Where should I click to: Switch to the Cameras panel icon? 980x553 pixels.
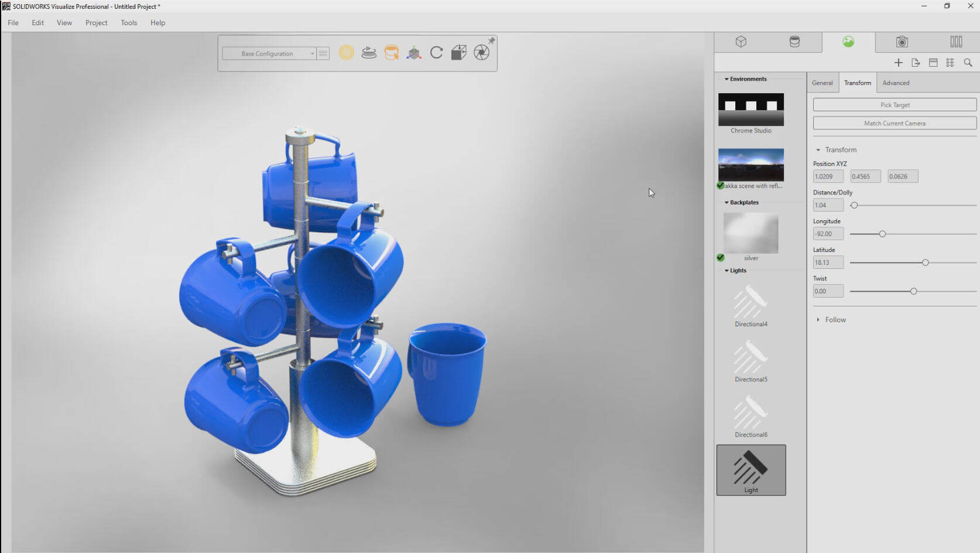902,42
